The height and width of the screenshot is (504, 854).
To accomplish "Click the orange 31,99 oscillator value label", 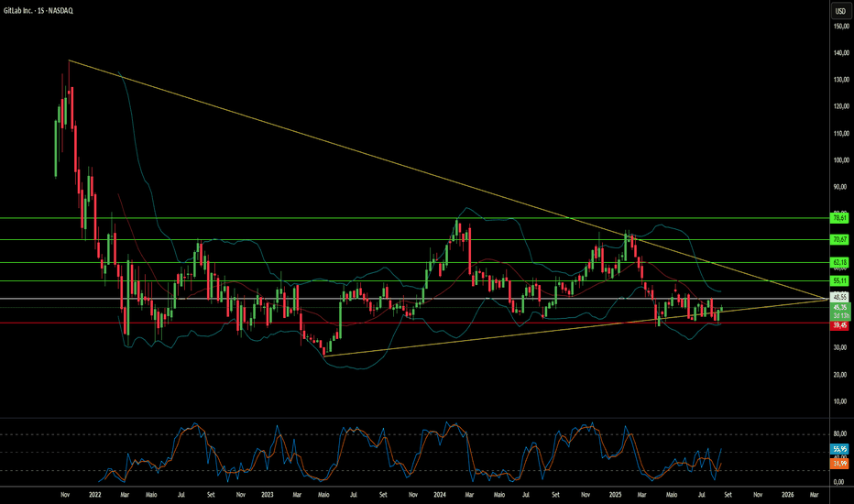I will click(840, 464).
